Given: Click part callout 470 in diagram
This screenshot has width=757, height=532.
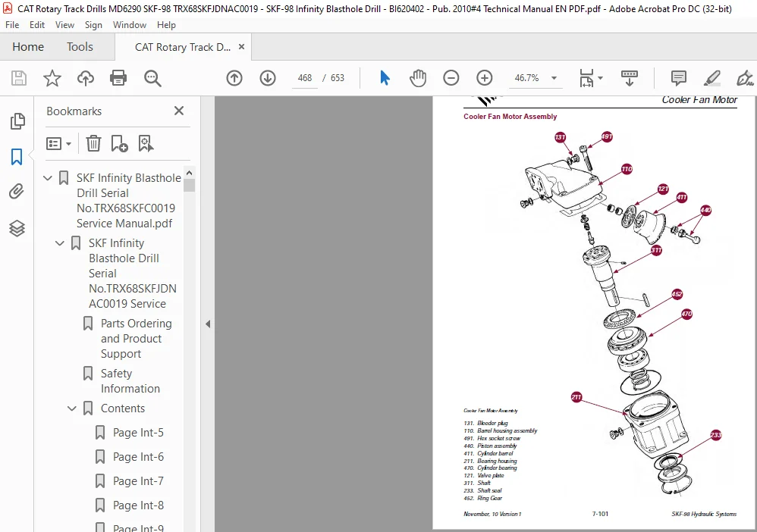Looking at the screenshot, I should tap(686, 314).
